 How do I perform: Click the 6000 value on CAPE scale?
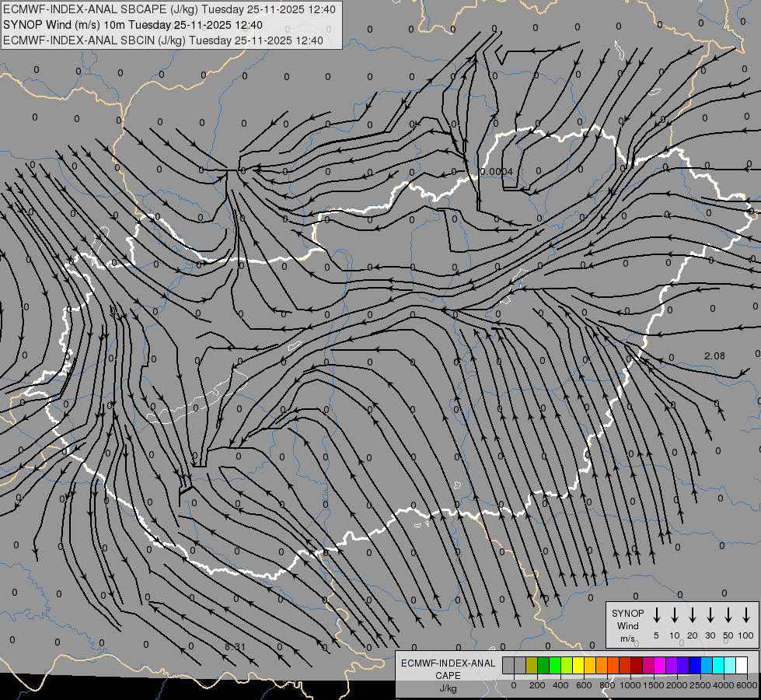[x=747, y=685]
